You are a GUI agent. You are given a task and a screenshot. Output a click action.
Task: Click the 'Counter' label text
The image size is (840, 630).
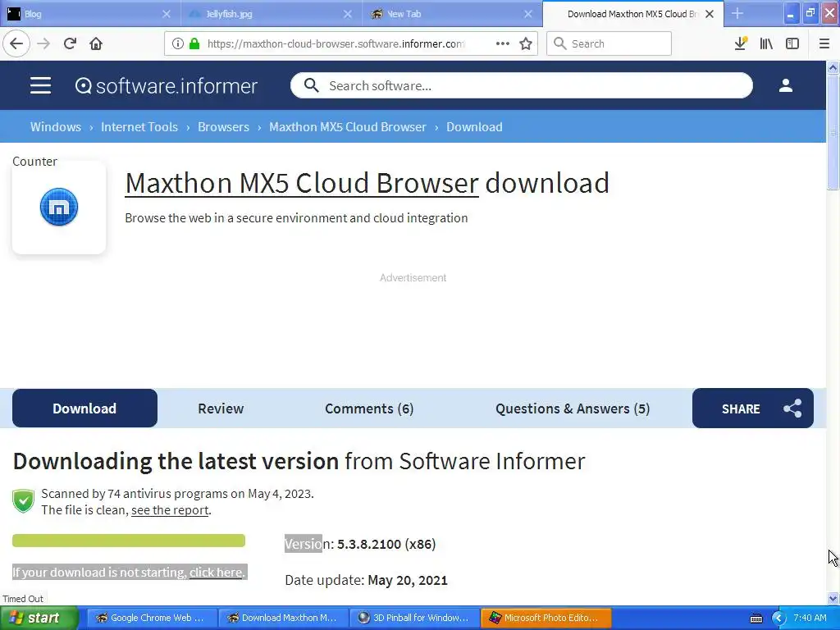point(34,162)
